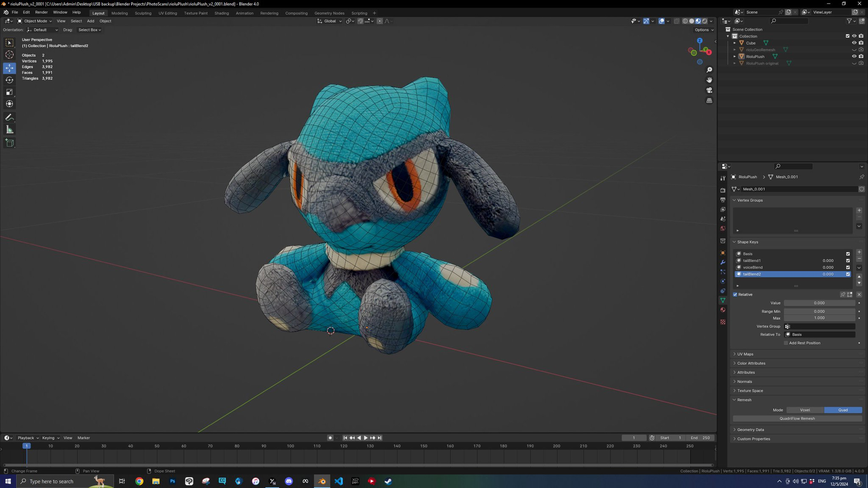Click the camera view icon in viewport
868x488 pixels.
click(709, 90)
